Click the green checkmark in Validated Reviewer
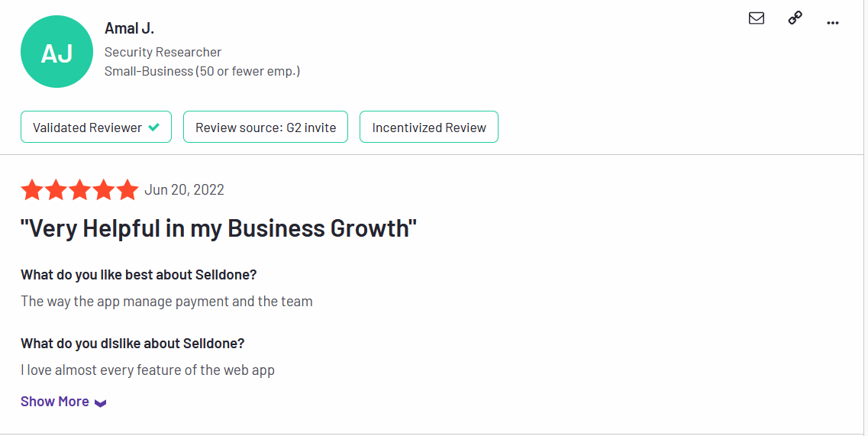This screenshot has width=868, height=436. [x=154, y=128]
